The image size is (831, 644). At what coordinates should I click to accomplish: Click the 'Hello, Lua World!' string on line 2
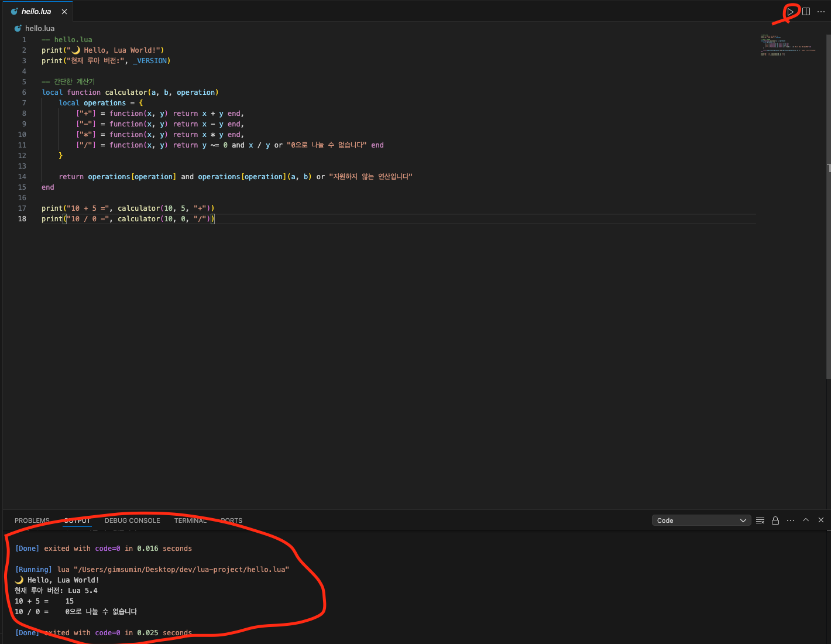114,50
